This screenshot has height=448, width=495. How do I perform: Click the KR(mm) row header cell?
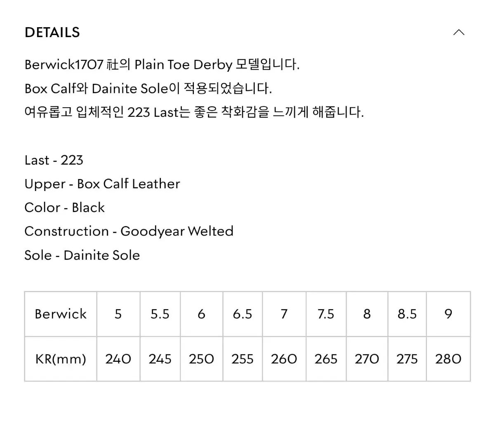(x=61, y=359)
